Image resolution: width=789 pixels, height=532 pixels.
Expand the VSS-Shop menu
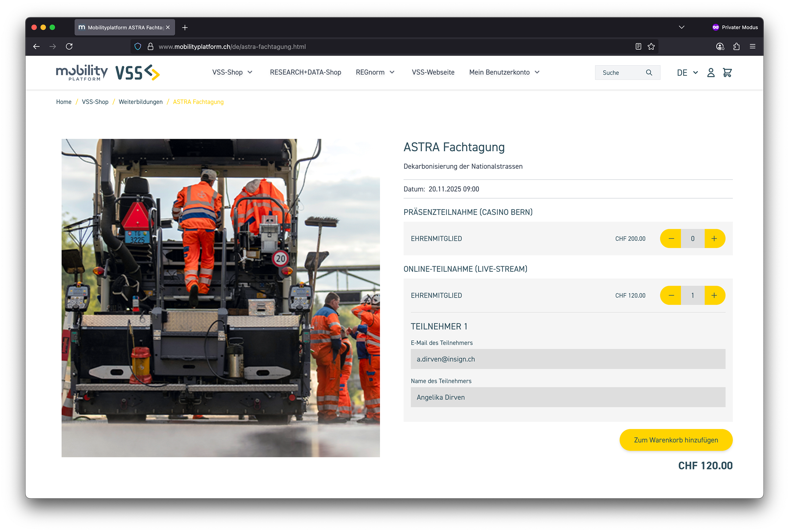tap(232, 72)
